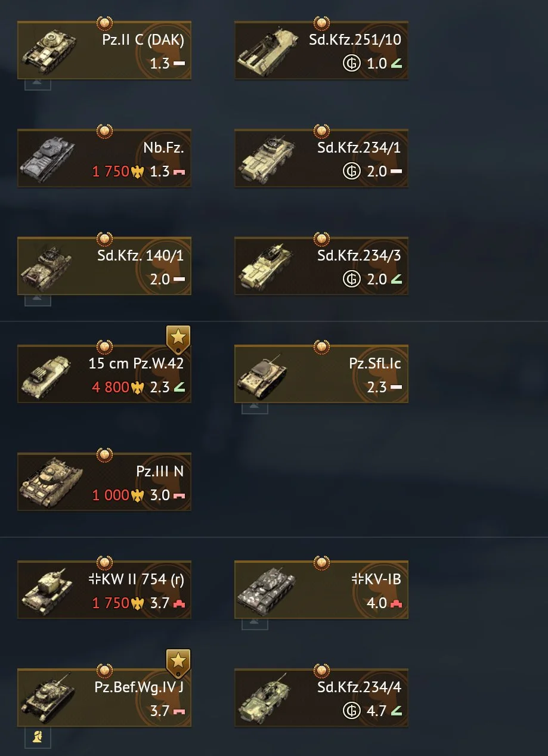Select the Pz.III N vehicle card
548x756 pixels.
click(104, 482)
